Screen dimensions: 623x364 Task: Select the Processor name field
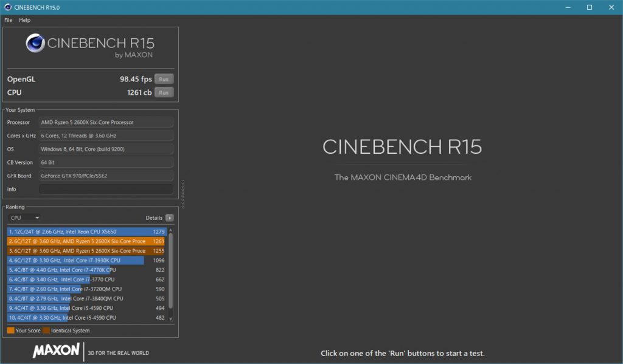(106, 122)
